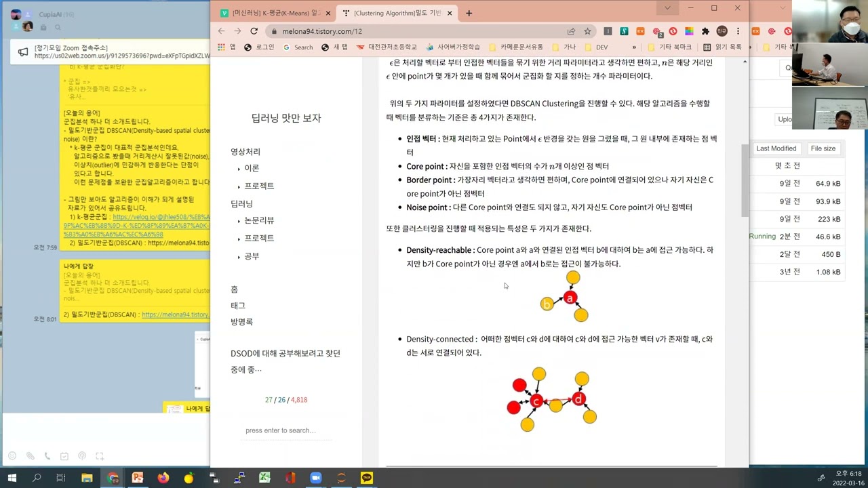This screenshot has height=488, width=868.
Task: Open Zoom from the taskbar
Action: (x=315, y=478)
